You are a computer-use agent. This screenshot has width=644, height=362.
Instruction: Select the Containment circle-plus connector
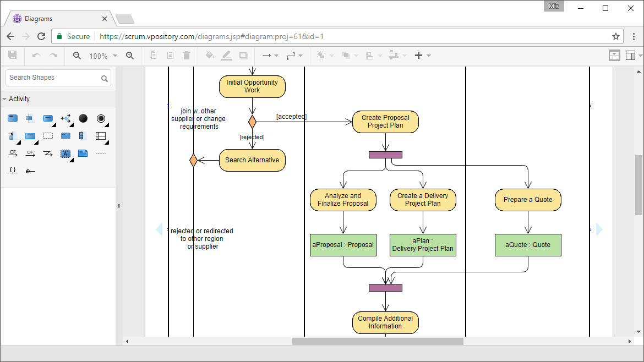(x=30, y=171)
